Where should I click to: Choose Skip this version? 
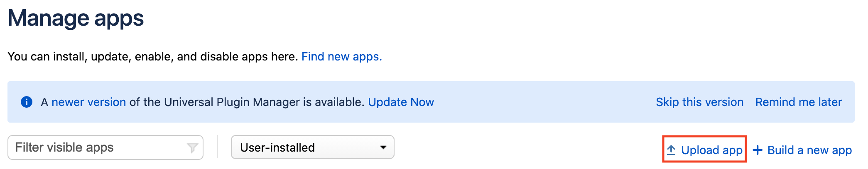[699, 102]
